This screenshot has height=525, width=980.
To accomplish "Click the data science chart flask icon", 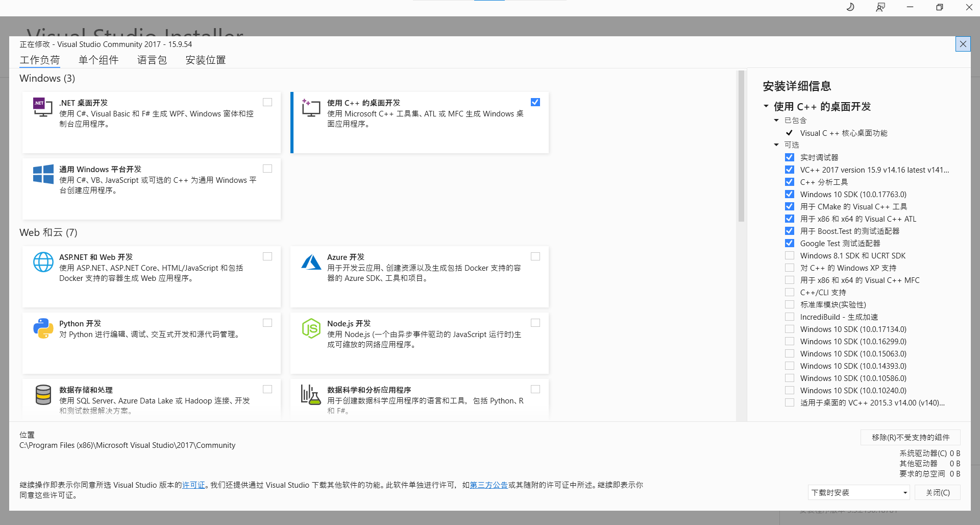I will click(x=311, y=395).
